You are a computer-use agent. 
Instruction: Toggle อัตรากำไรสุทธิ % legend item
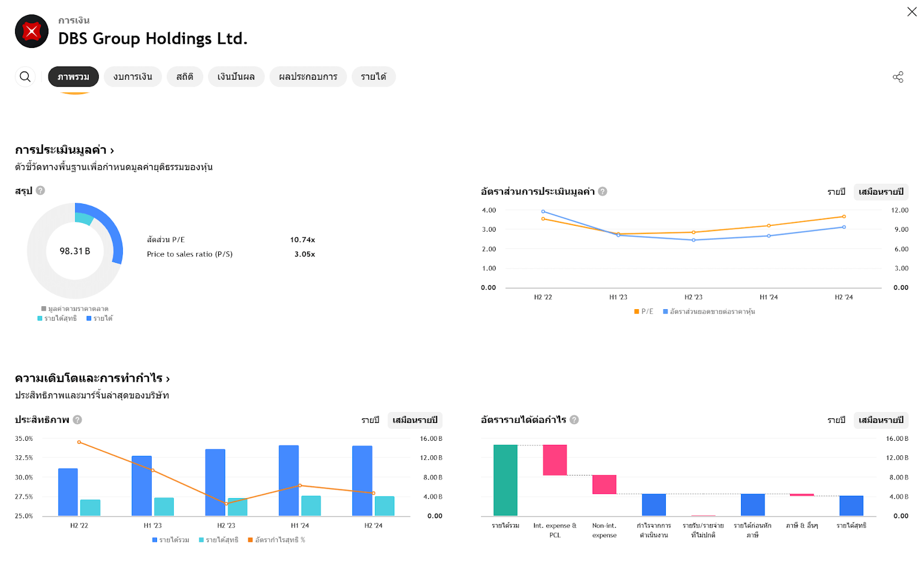(277, 540)
